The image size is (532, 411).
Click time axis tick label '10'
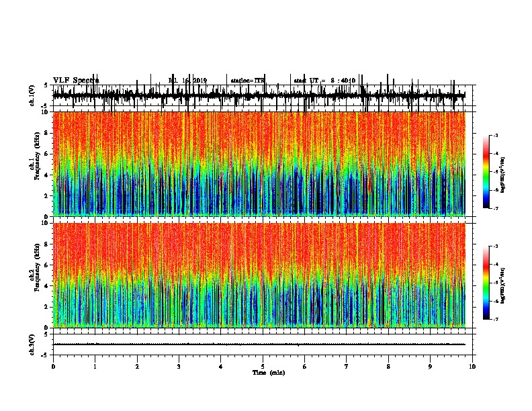point(472,367)
